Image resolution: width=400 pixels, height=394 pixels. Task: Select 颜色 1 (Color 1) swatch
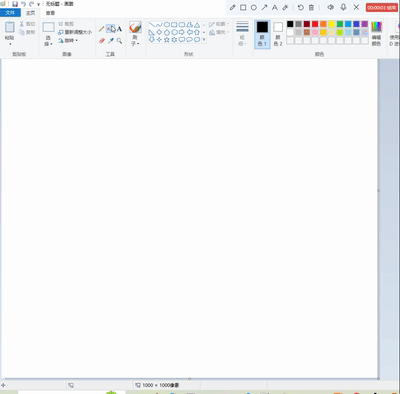262,34
